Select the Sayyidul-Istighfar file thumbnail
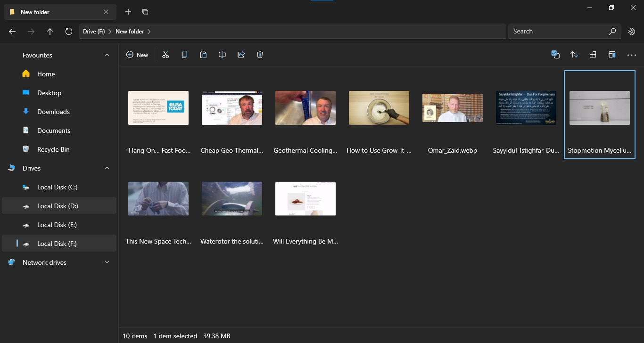The width and height of the screenshot is (644, 343). pyautogui.click(x=526, y=108)
